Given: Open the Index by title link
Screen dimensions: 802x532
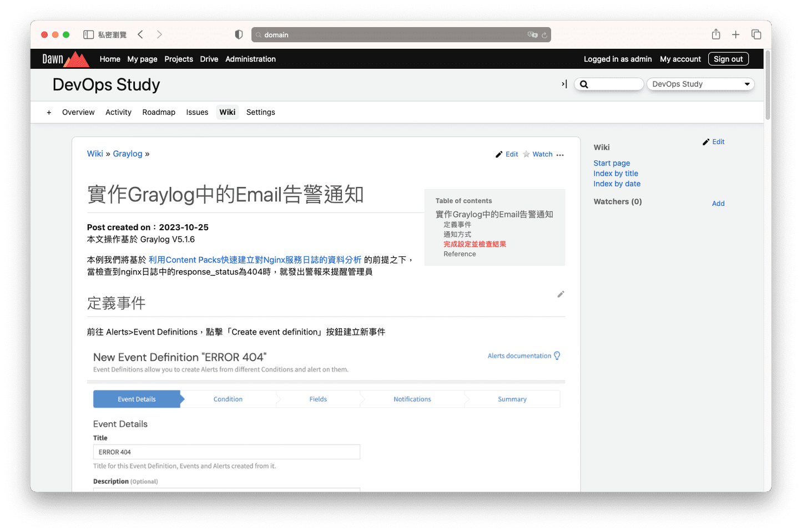Looking at the screenshot, I should coord(616,174).
